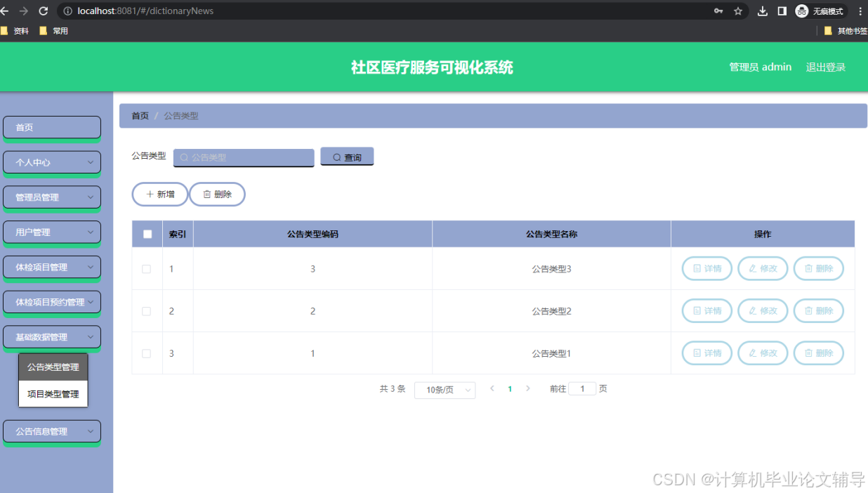Open details for 公告类型2 via 详情 button
The image size is (868, 493).
(706, 310)
